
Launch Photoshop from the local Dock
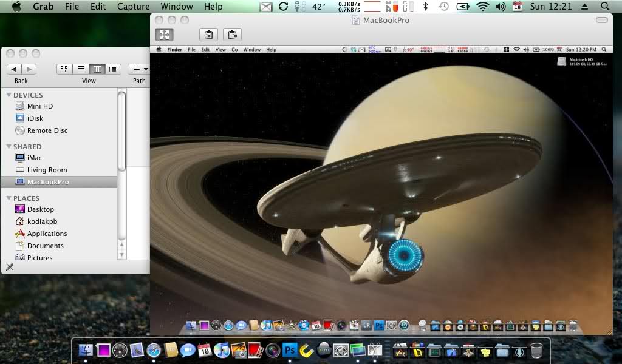point(290,350)
